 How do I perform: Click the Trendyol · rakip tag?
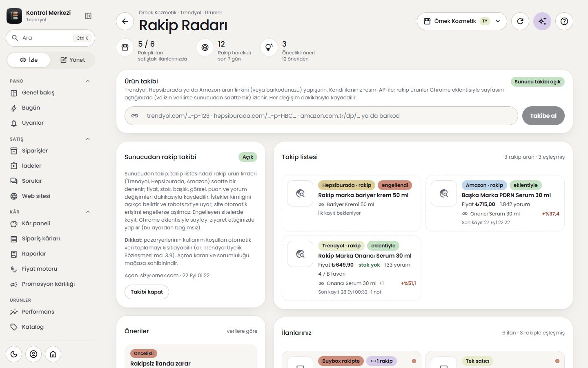341,246
